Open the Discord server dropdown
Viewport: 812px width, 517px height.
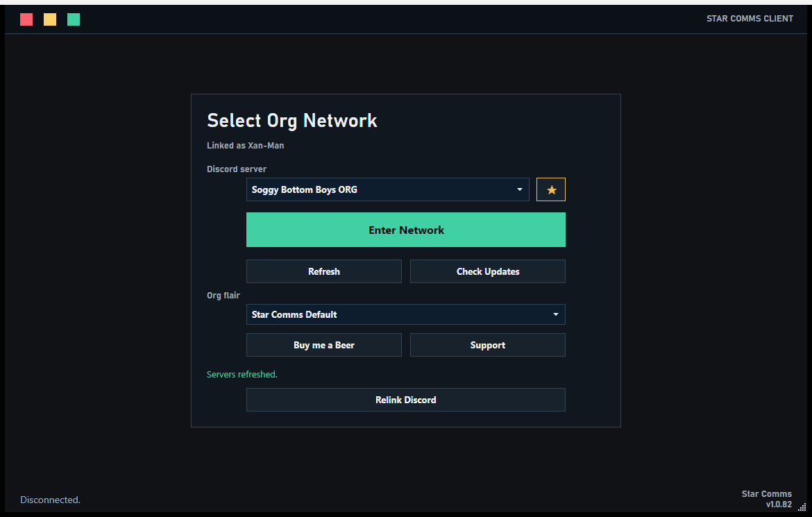[387, 189]
